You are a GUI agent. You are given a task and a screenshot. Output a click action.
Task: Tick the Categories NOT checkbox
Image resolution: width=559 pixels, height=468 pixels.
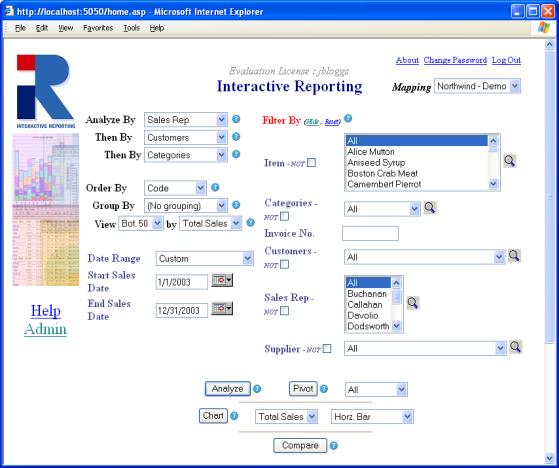pyautogui.click(x=284, y=216)
